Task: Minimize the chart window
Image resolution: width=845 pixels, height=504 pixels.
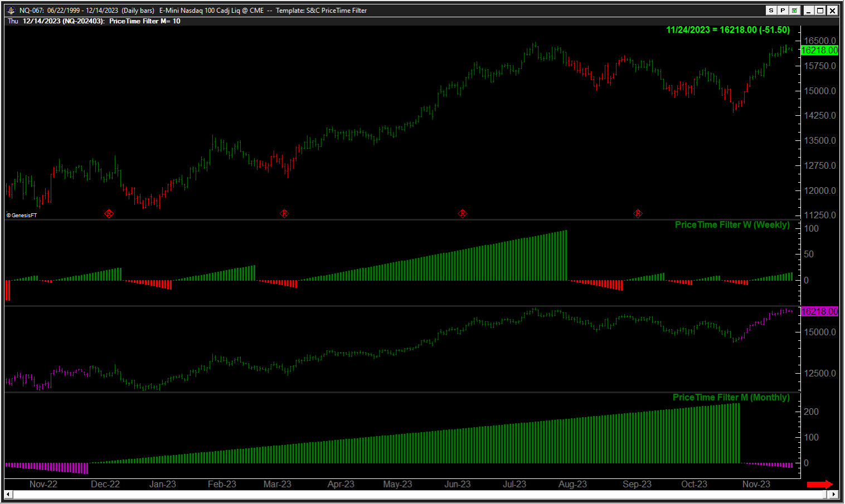Action: 808,10
